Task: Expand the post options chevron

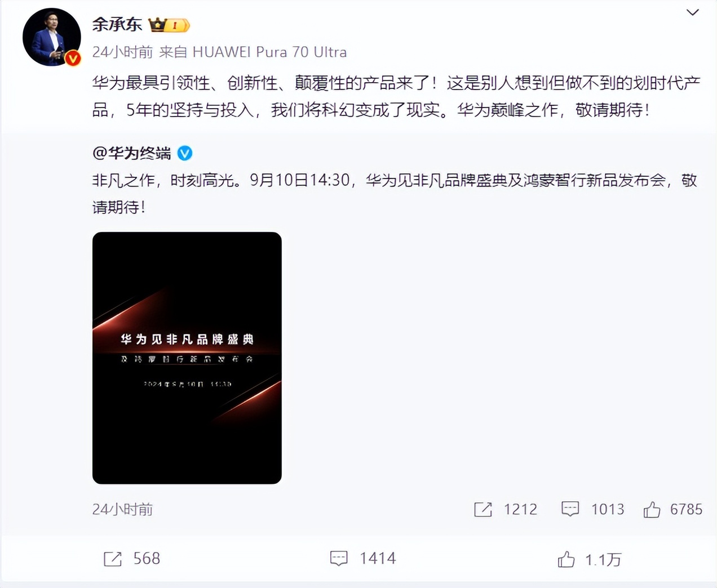Action: pos(692,12)
